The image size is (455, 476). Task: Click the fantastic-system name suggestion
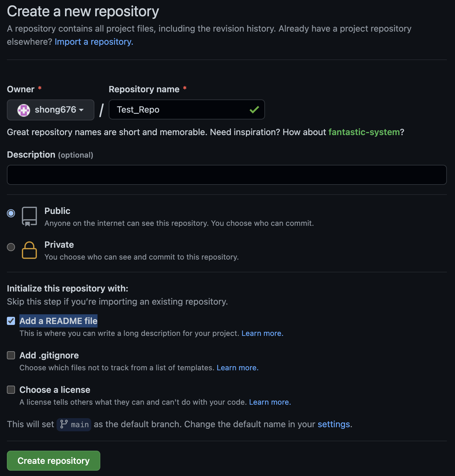[x=364, y=132]
